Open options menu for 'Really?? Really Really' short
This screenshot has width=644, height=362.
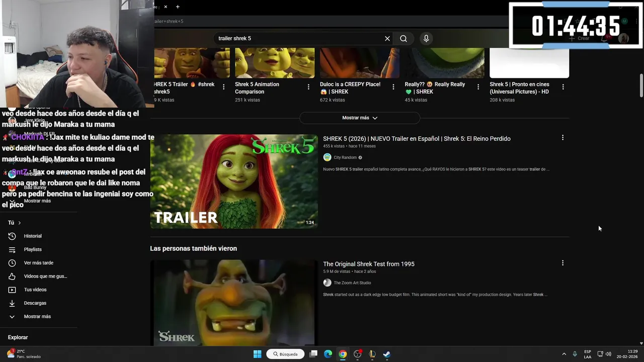(x=478, y=87)
